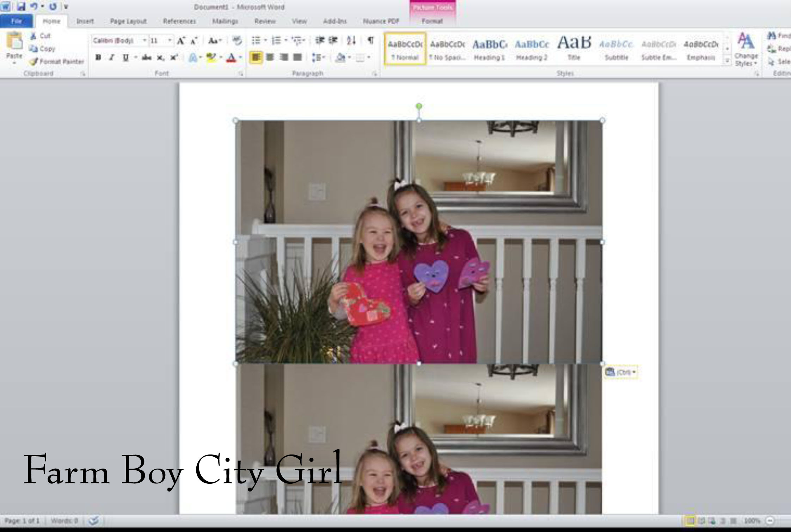The width and height of the screenshot is (791, 532).
Task: Click Change Styles button
Action: pyautogui.click(x=746, y=49)
